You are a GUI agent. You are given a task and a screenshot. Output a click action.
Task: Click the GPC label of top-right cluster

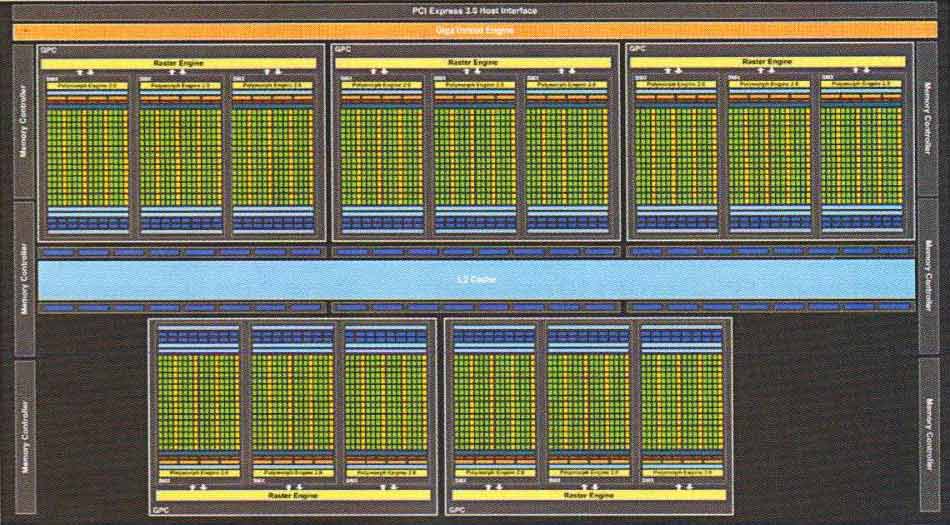[x=636, y=48]
